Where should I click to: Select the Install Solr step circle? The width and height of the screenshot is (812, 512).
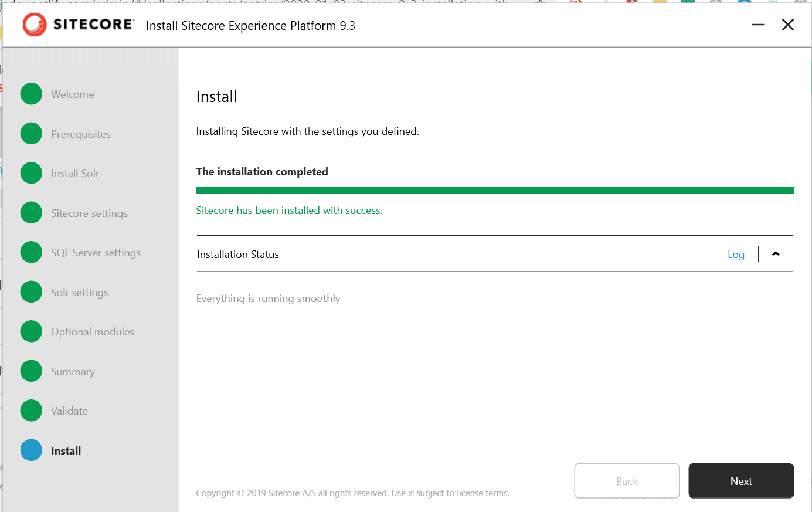click(x=31, y=173)
